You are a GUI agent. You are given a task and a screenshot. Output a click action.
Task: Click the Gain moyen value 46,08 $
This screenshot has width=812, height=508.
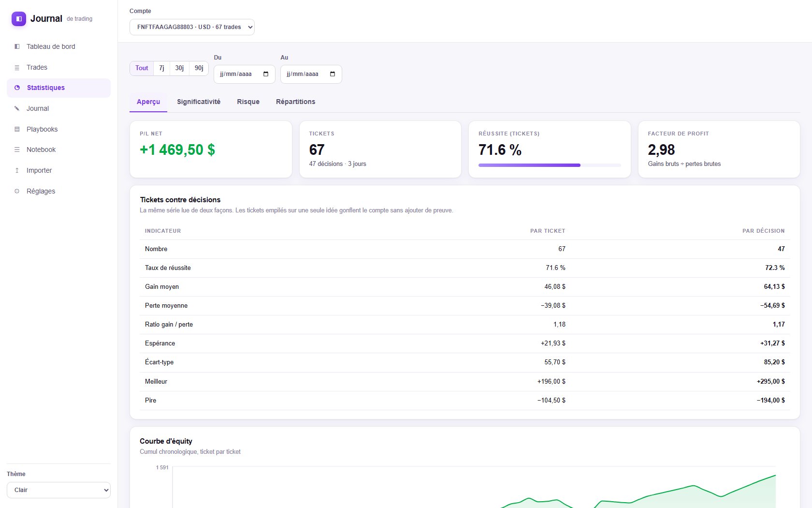point(555,287)
